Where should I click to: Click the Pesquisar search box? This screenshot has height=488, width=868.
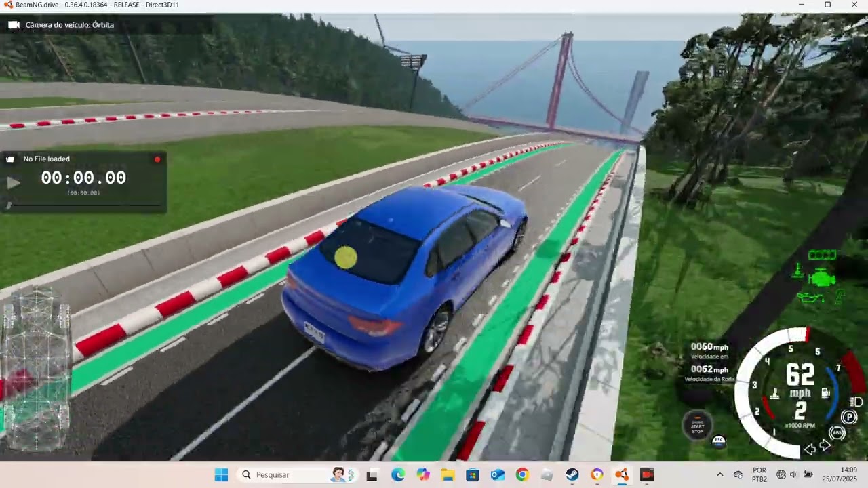[298, 474]
